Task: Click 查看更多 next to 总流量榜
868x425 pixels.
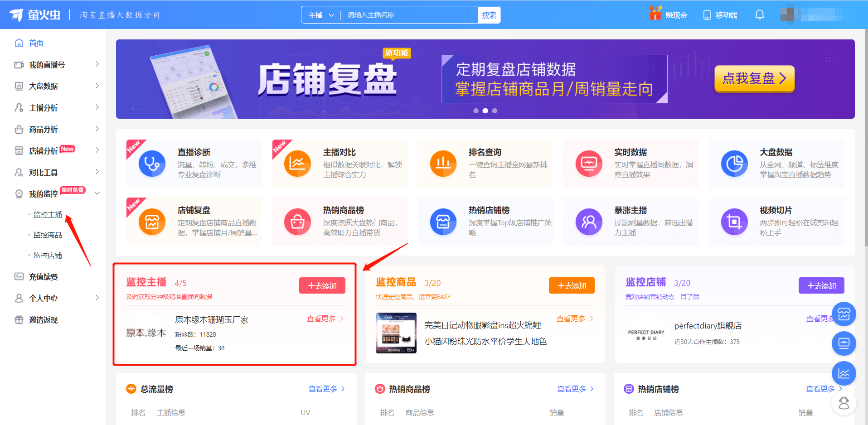Action: pyautogui.click(x=326, y=389)
